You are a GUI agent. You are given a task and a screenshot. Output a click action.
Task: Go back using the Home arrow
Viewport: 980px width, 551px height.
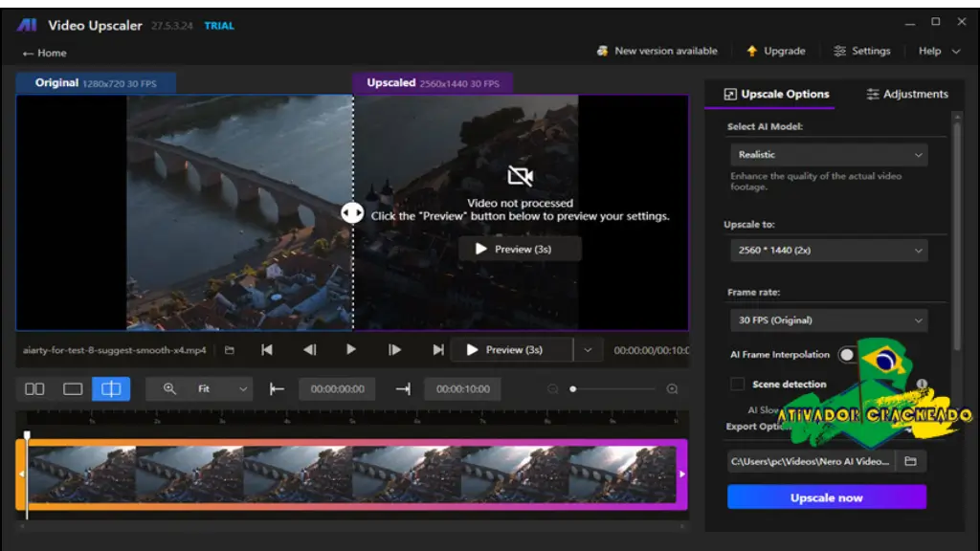tap(44, 54)
